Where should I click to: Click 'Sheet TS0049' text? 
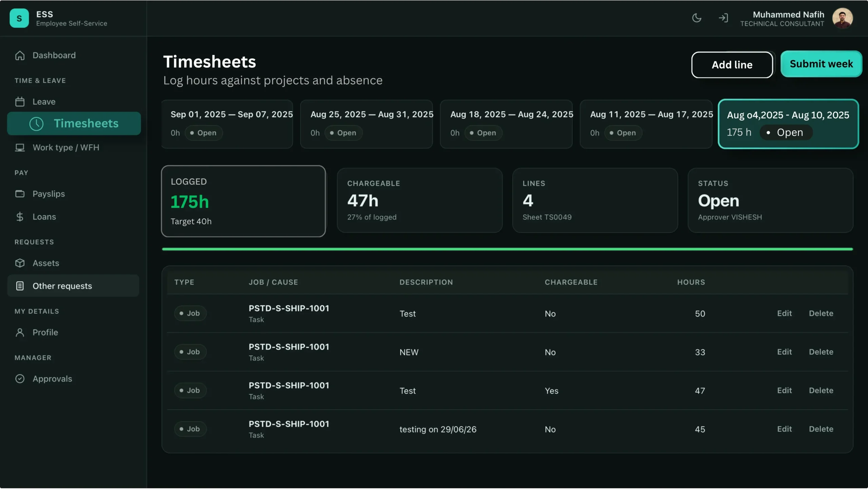547,217
